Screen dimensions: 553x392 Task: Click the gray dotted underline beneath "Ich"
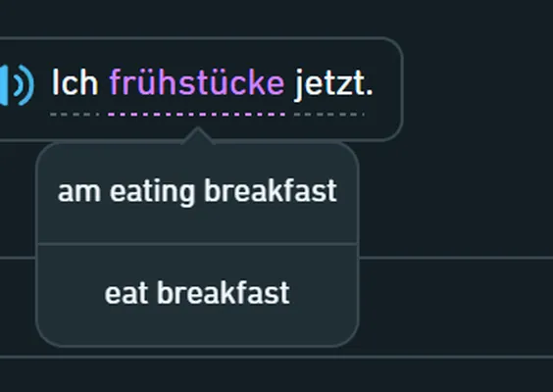(x=75, y=115)
